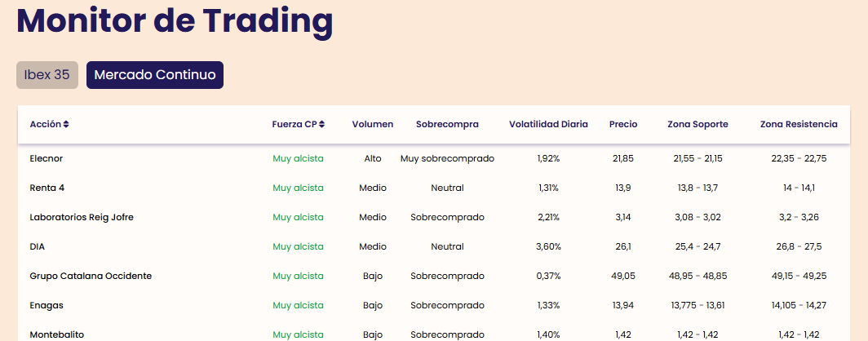Click the Volatilidad Diaria column header
868x341 pixels.
point(548,125)
